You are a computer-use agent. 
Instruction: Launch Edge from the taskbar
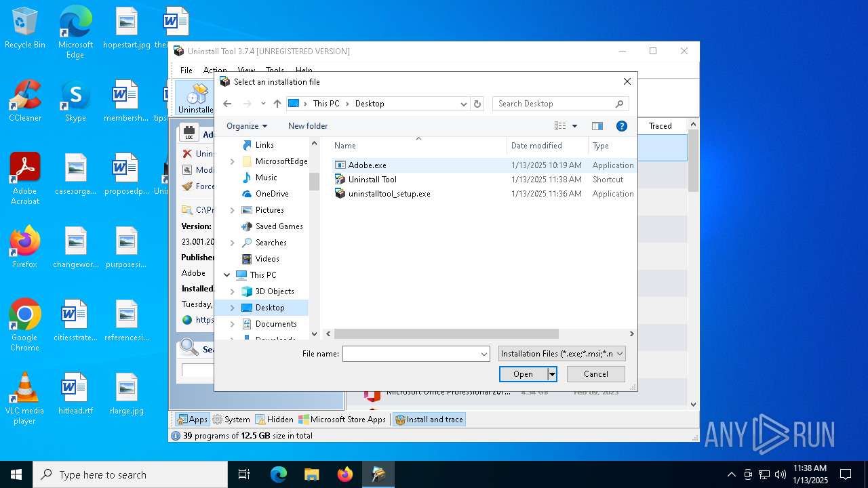coord(279,474)
